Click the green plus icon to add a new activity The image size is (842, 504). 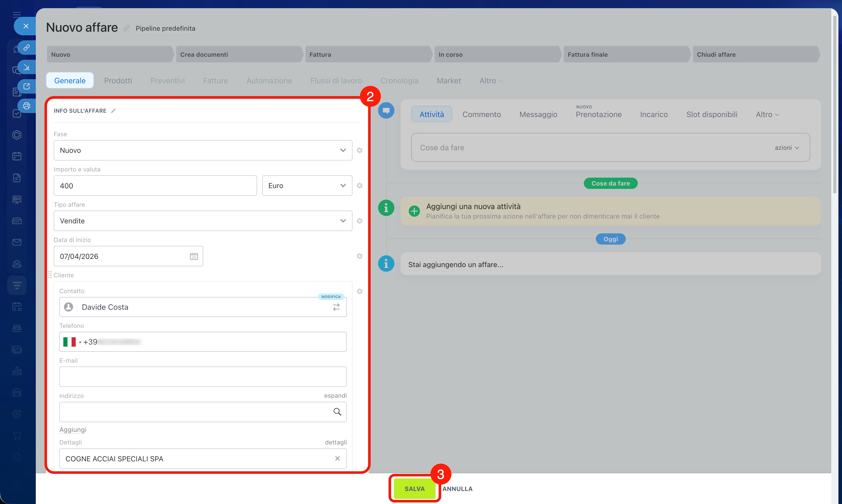point(414,211)
